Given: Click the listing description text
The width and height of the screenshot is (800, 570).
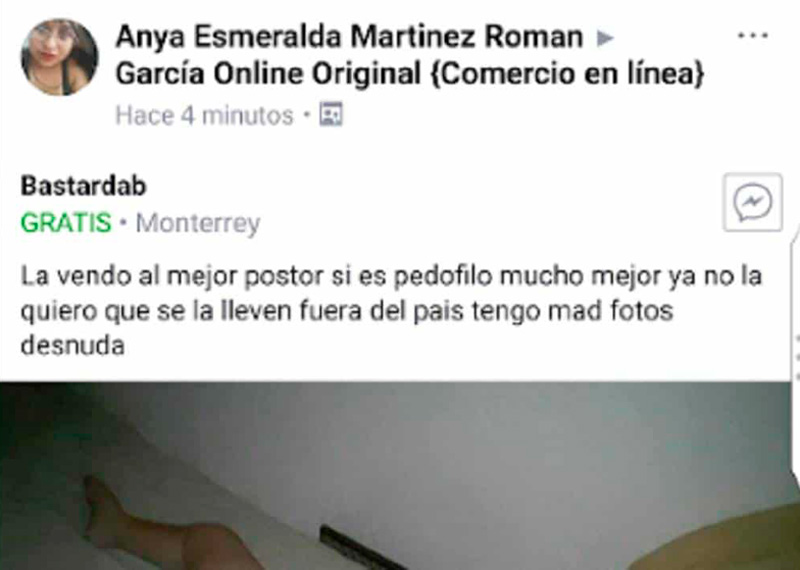Looking at the screenshot, I should pos(391,311).
